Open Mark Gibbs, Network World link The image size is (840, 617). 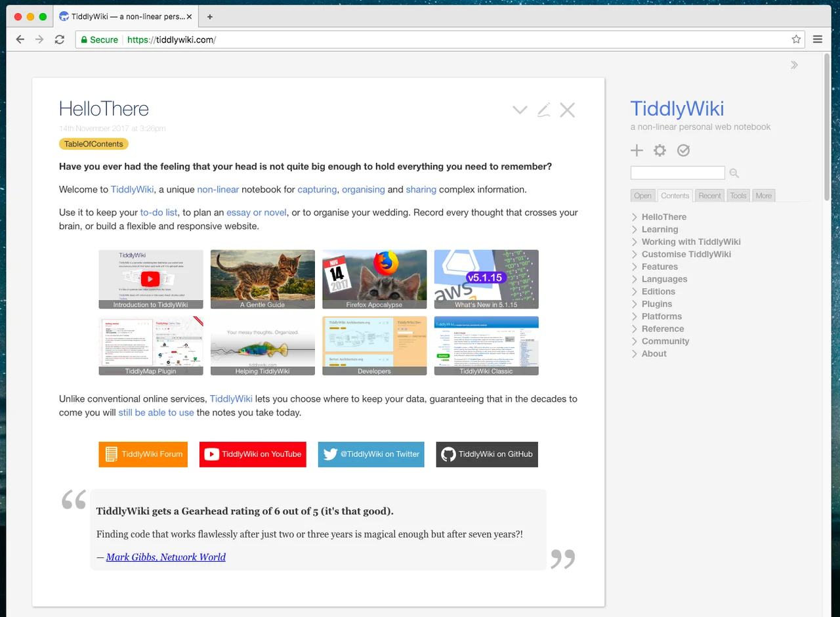[166, 557]
